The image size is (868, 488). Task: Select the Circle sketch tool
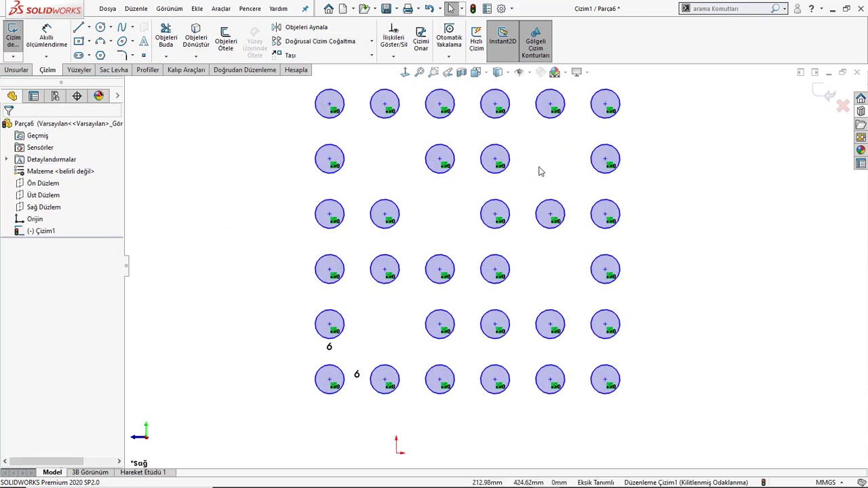click(x=100, y=27)
